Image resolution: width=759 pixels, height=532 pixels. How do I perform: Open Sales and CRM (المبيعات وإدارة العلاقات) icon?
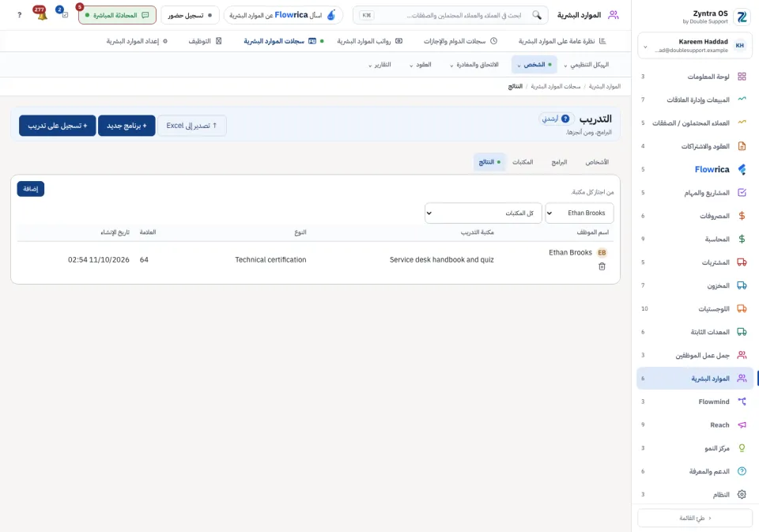742,100
